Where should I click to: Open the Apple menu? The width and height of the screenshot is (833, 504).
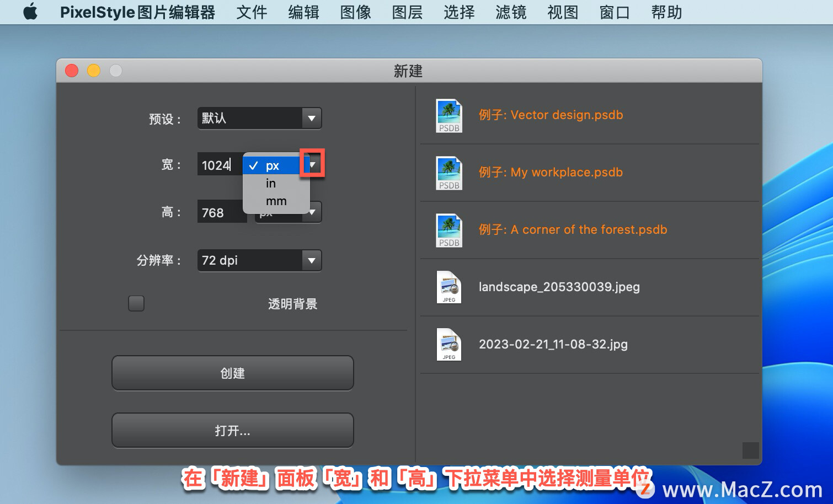30,12
